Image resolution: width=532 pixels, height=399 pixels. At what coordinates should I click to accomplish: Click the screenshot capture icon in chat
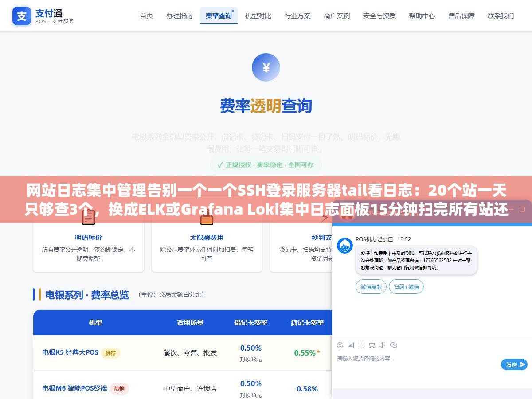(x=361, y=345)
